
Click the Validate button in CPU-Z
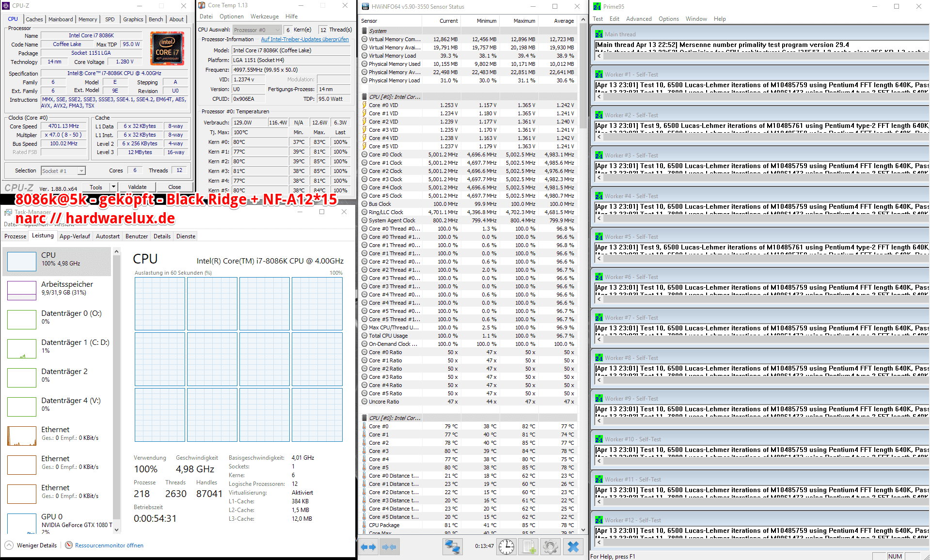point(137,187)
